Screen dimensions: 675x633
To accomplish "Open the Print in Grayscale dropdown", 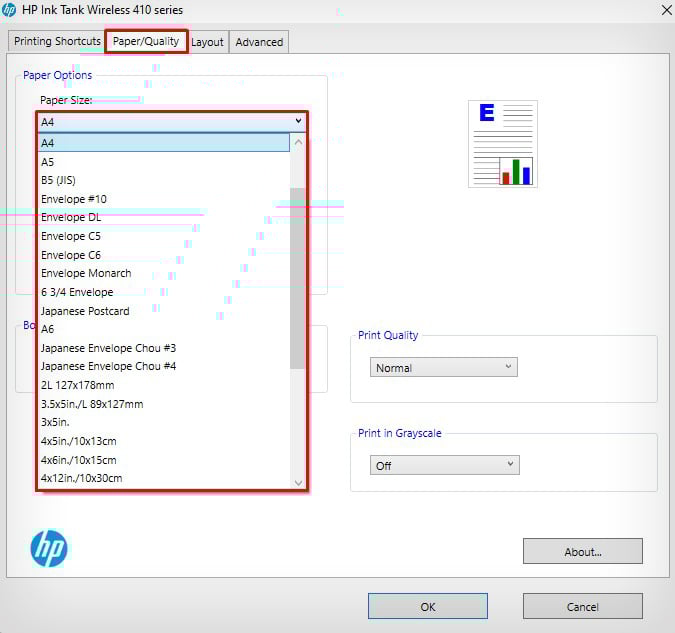I will [445, 465].
